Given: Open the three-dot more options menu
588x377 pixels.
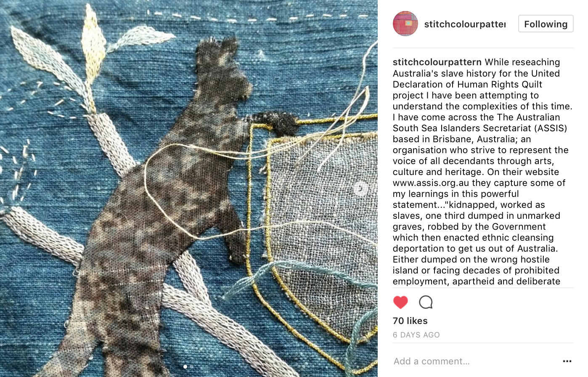Looking at the screenshot, I should pyautogui.click(x=567, y=361).
